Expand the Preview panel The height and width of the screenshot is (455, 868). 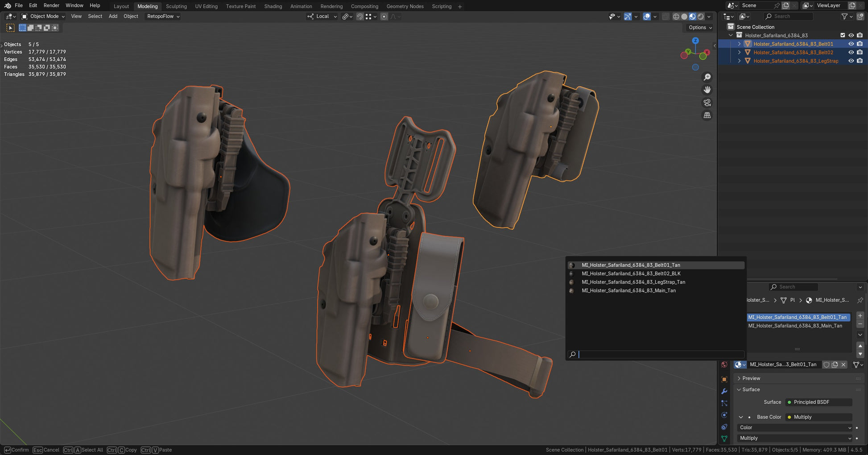[751, 378]
